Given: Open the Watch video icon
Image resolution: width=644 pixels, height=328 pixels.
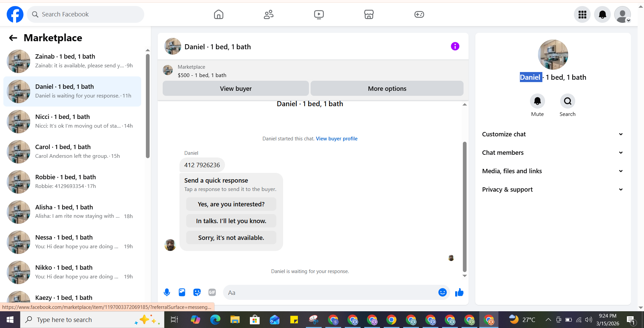Looking at the screenshot, I should click(x=319, y=14).
